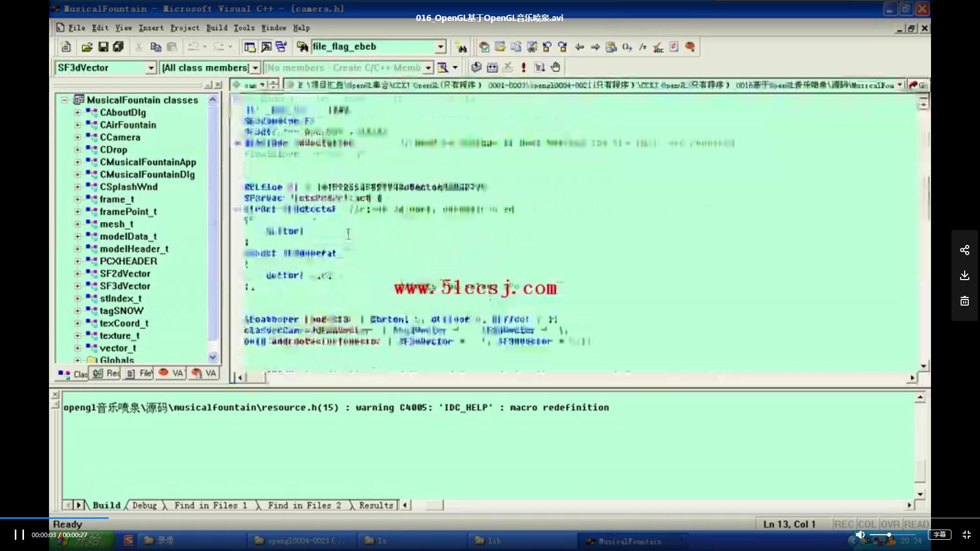Expand the SF3dVector class node
This screenshot has width=980, height=551.
pos(78,286)
